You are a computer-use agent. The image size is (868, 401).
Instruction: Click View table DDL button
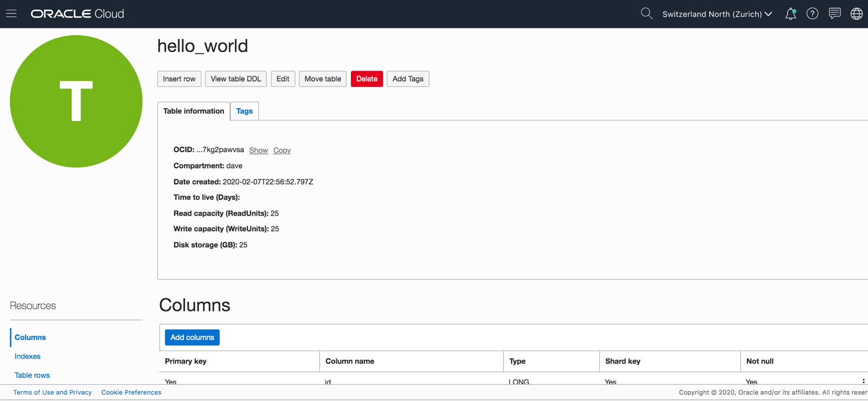pyautogui.click(x=236, y=79)
